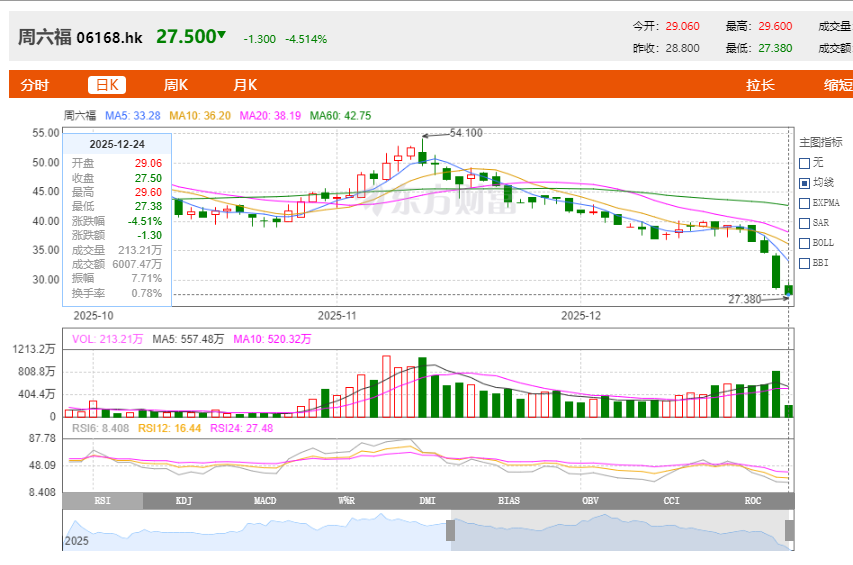Click the left handle of the range slider

(x=450, y=530)
